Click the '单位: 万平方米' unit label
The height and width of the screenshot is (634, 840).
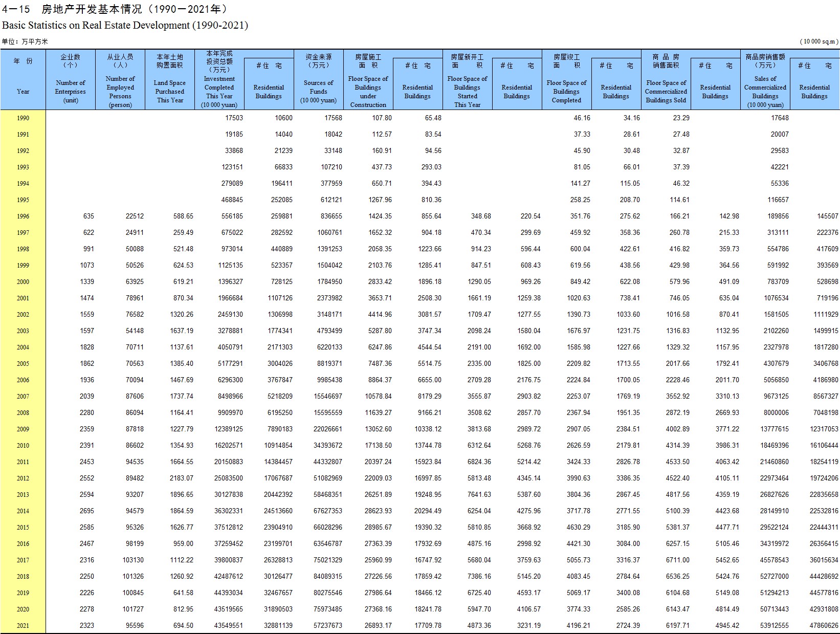click(x=25, y=41)
